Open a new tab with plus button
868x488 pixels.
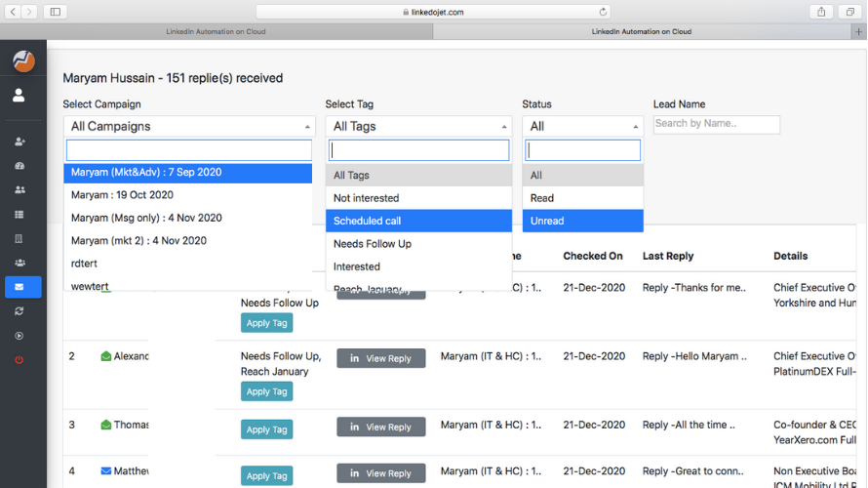(858, 31)
